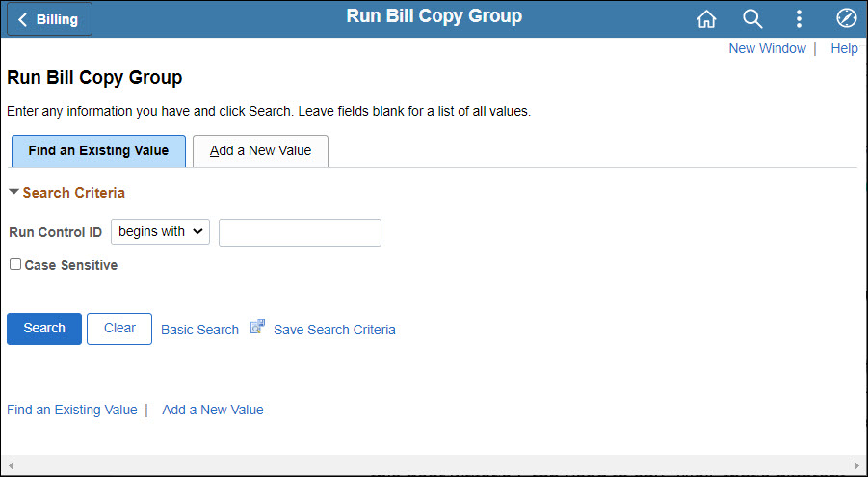Select the Find an Existing Value tab

[x=98, y=150]
